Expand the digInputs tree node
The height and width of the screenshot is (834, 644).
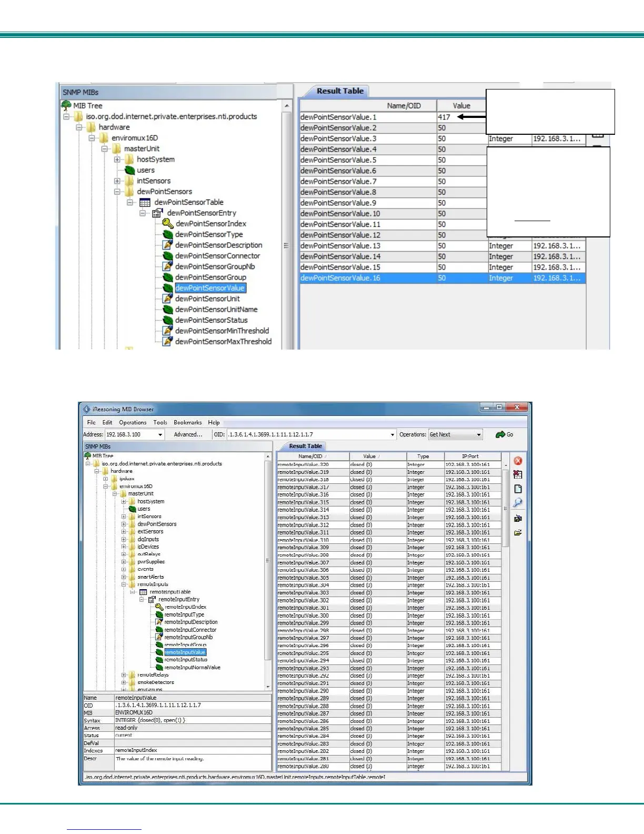pyautogui.click(x=124, y=539)
